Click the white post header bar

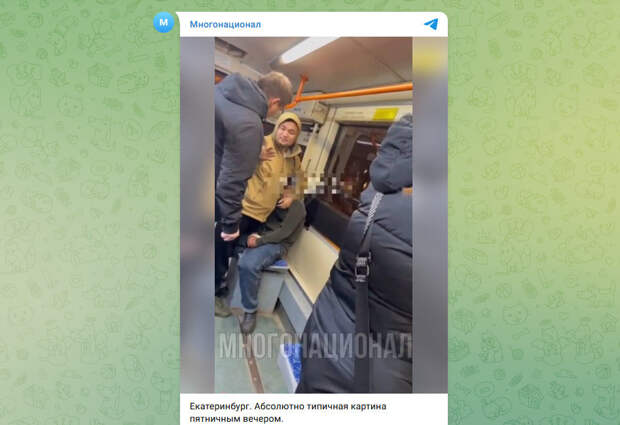(x=314, y=25)
